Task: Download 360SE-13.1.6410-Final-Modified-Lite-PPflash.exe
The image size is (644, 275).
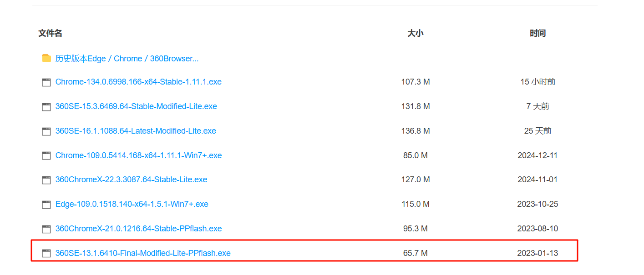Action: point(143,253)
